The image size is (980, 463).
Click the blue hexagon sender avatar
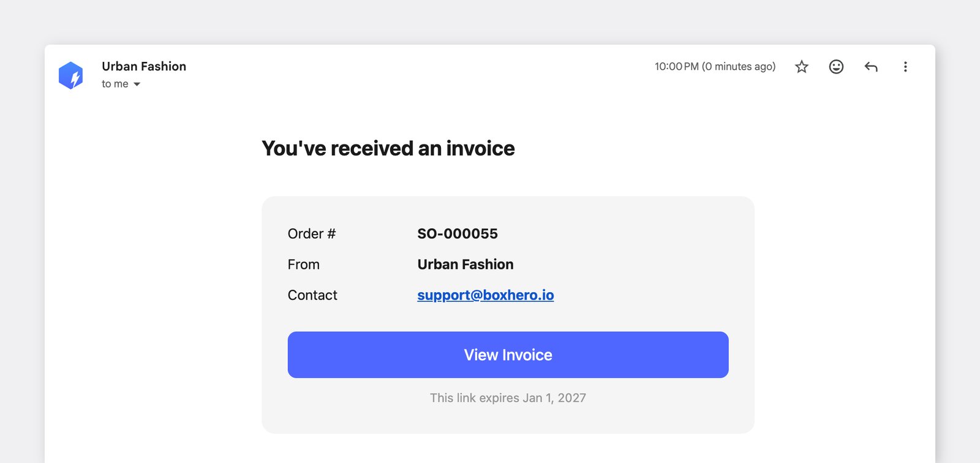click(71, 75)
